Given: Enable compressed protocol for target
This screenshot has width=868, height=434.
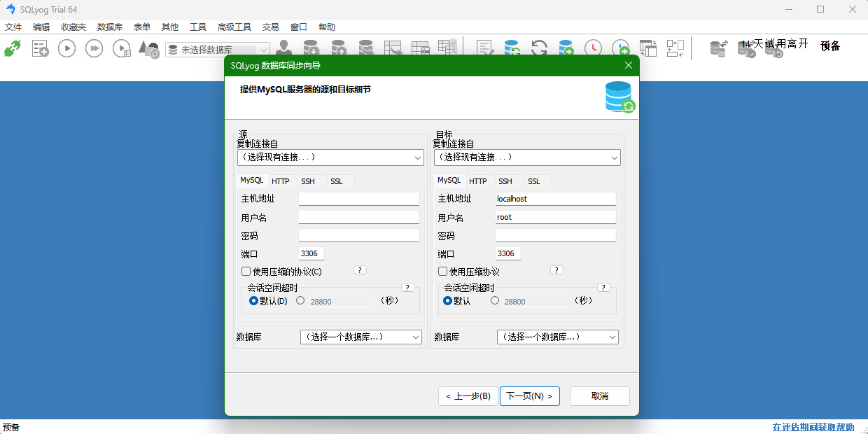Looking at the screenshot, I should click(x=443, y=272).
